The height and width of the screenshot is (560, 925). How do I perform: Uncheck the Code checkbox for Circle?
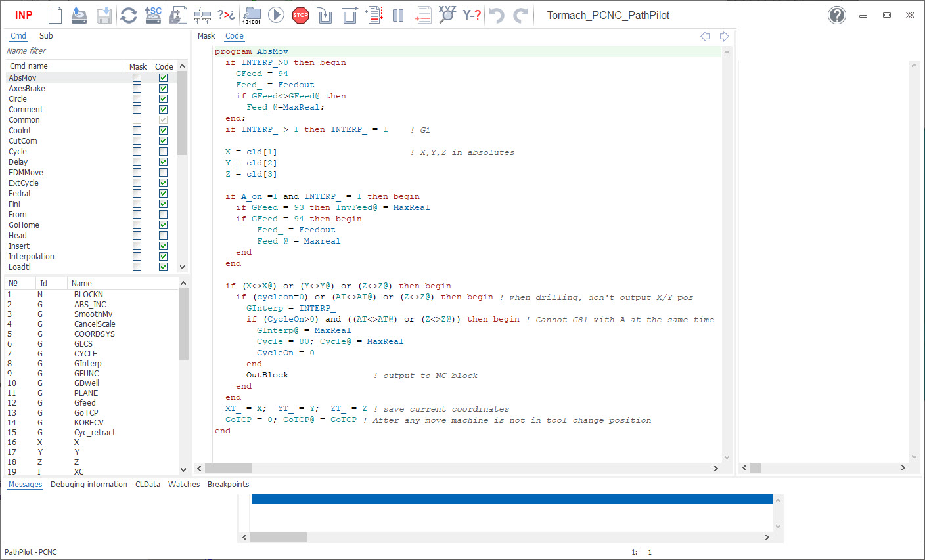tap(163, 99)
